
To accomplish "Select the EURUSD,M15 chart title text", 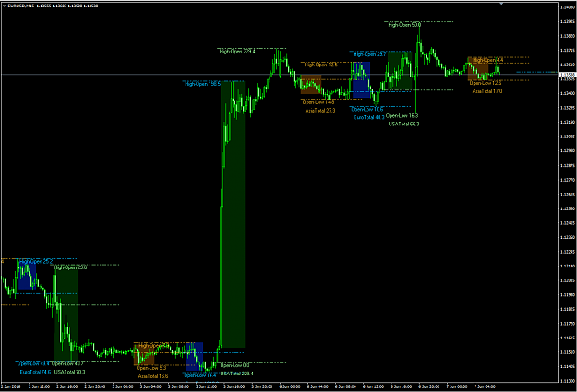I will click(21, 6).
